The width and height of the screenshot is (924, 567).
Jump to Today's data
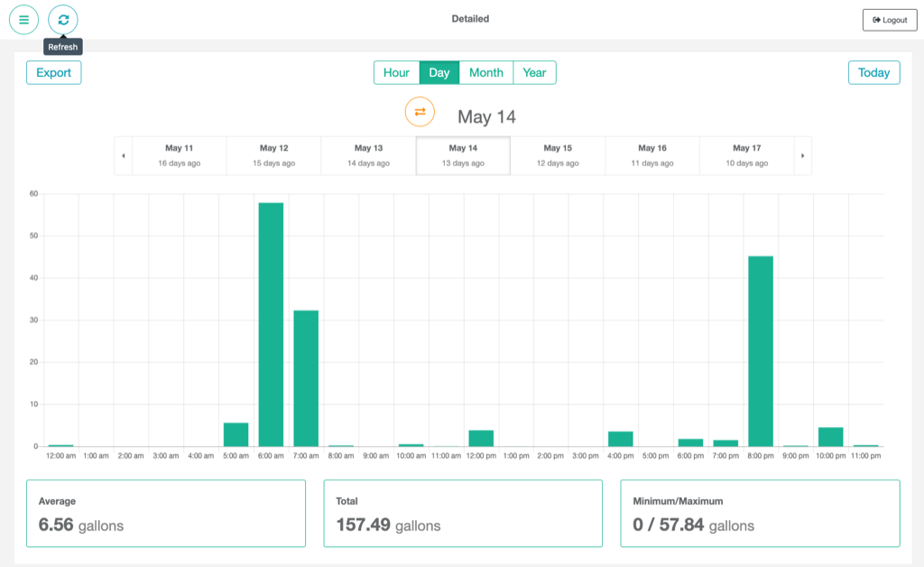click(x=873, y=72)
